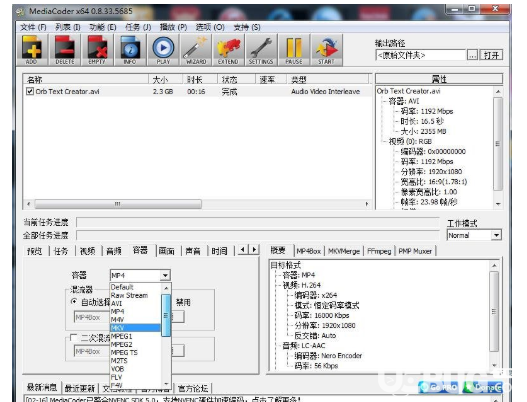Switch to the 画面 tab
527x402 pixels.
(166, 251)
